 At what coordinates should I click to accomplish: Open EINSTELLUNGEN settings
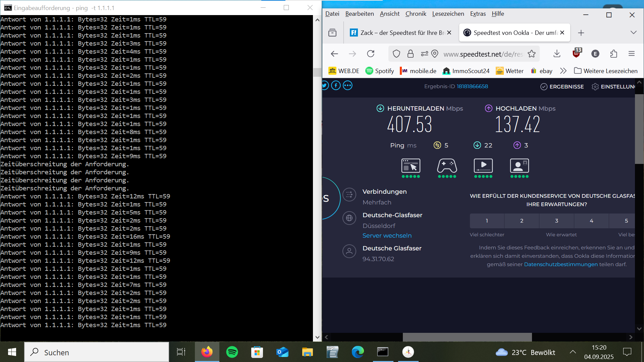(613, 86)
